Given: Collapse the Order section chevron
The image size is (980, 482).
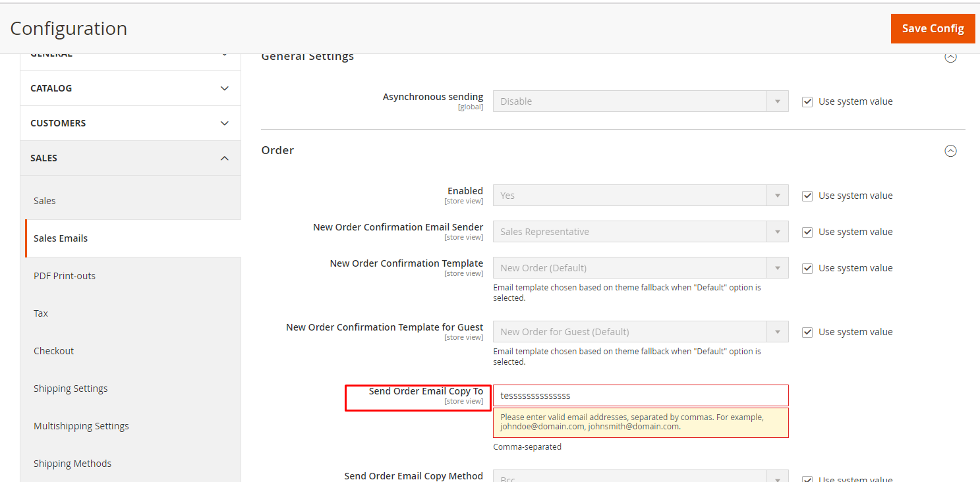Looking at the screenshot, I should click(x=950, y=151).
